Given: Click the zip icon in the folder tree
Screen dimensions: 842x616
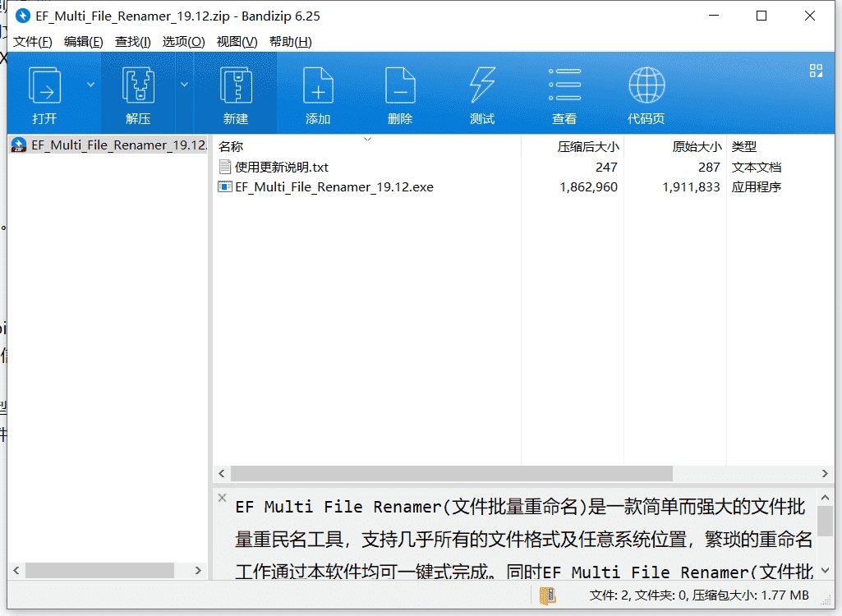Looking at the screenshot, I should point(19,145).
